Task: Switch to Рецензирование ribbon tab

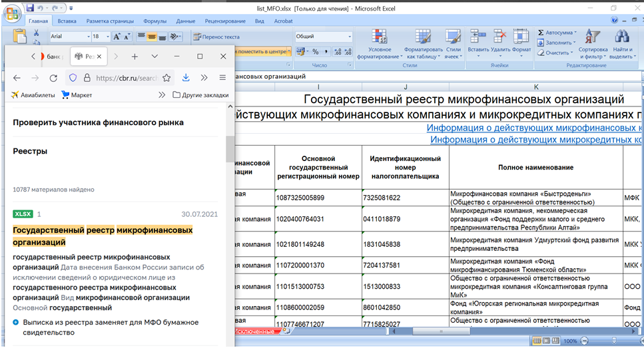Action: click(x=225, y=21)
